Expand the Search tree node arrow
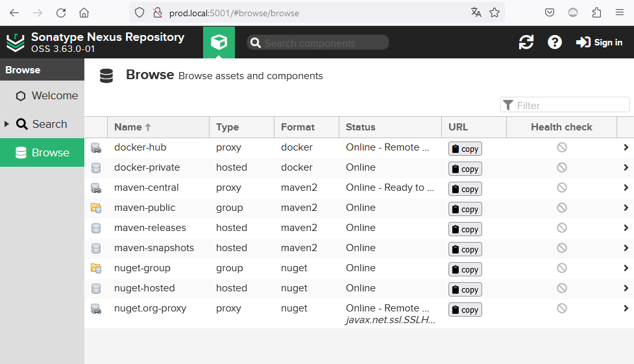634x364 pixels. 6,124
